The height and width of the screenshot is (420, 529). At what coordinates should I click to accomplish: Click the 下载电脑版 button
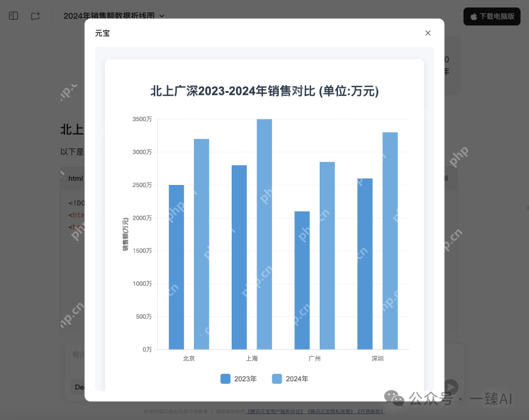tap(492, 16)
